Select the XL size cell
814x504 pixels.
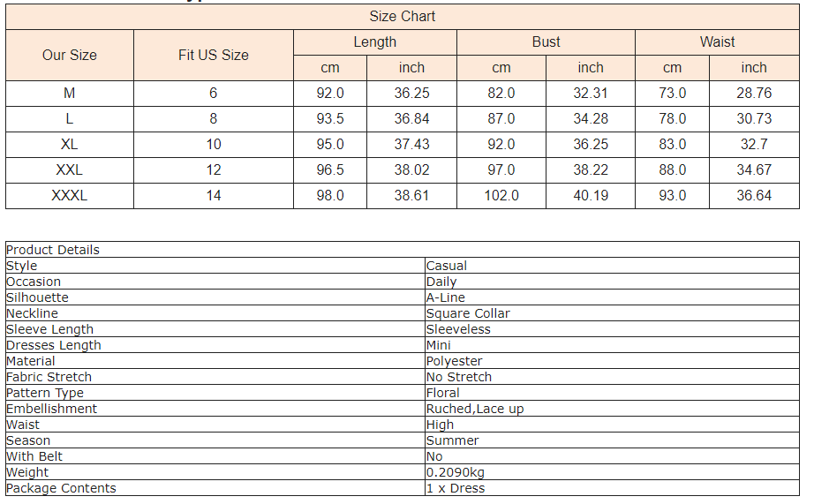pos(70,144)
